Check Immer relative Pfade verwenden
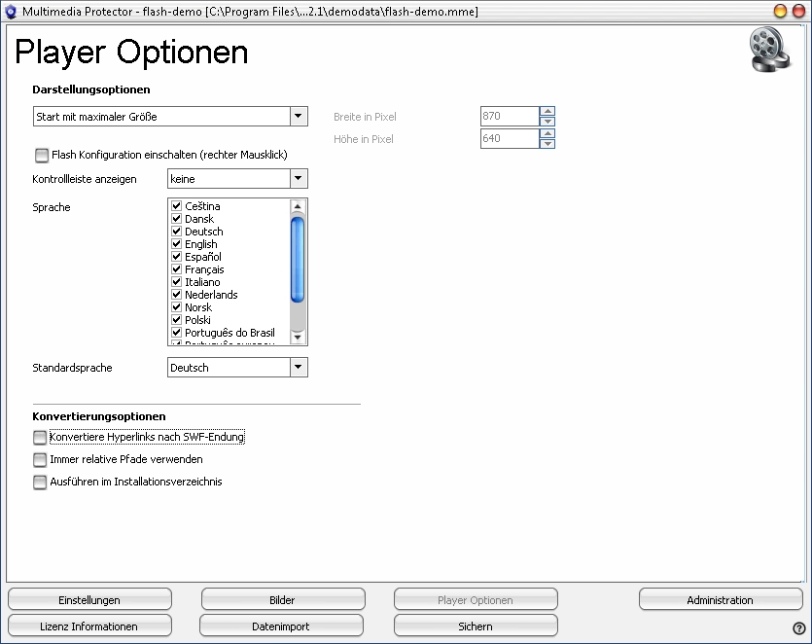Screen dimensions: 812x644 pyautogui.click(x=40, y=460)
